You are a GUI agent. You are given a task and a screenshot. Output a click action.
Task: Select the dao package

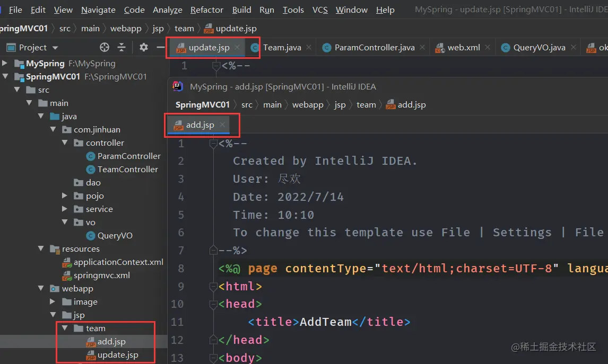click(x=87, y=182)
